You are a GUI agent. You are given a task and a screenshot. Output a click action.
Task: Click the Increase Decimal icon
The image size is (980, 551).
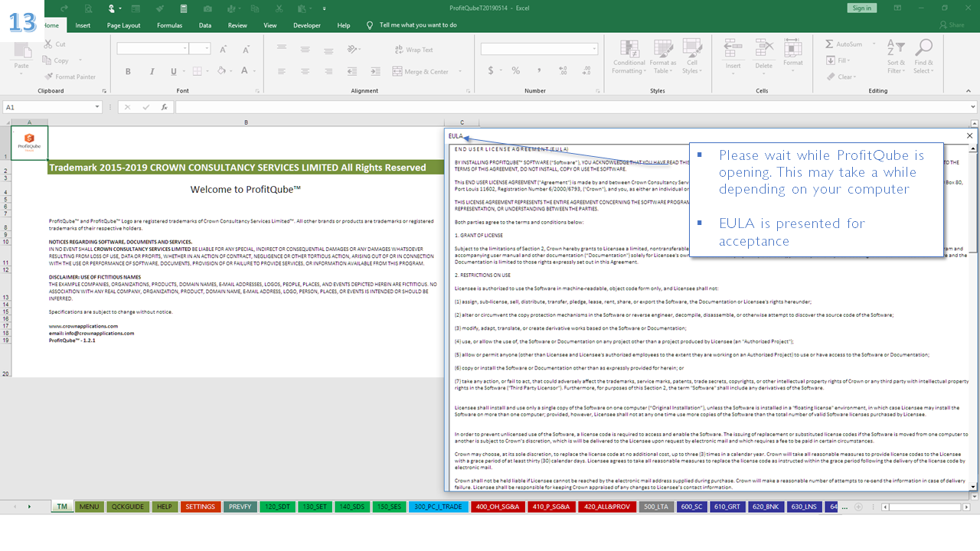pyautogui.click(x=561, y=70)
